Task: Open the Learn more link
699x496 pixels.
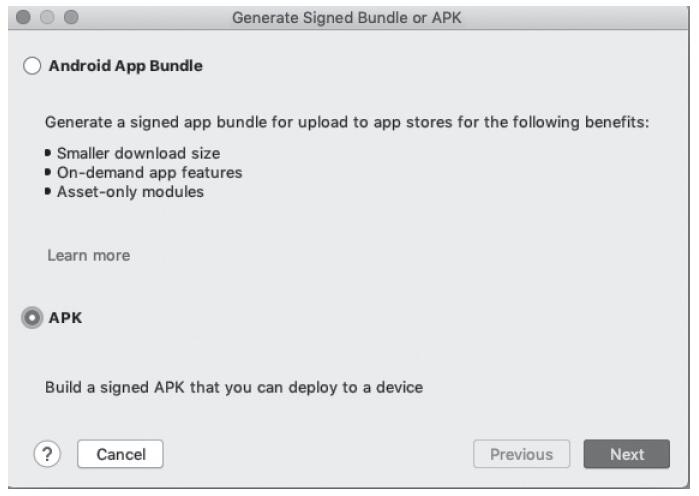Action: tap(88, 256)
